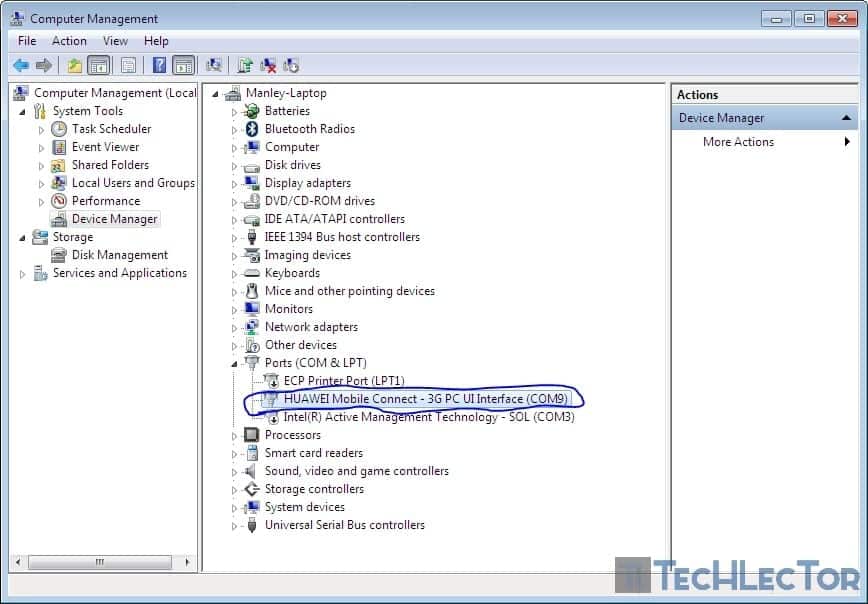Select the DVD/CD-ROM drives label
The height and width of the screenshot is (604, 868).
tap(319, 201)
